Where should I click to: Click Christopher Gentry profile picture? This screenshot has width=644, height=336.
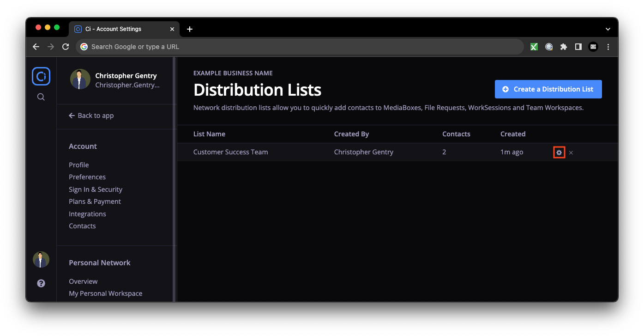tap(80, 79)
